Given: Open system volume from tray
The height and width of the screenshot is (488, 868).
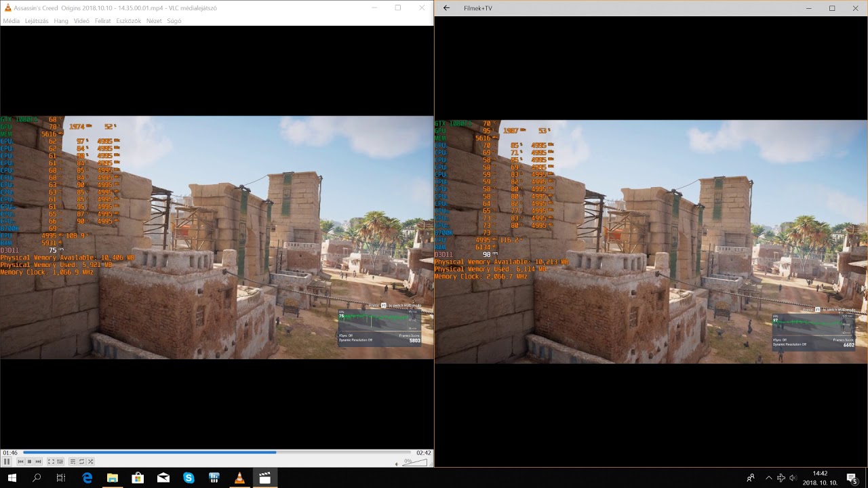Looking at the screenshot, I should point(793,478).
